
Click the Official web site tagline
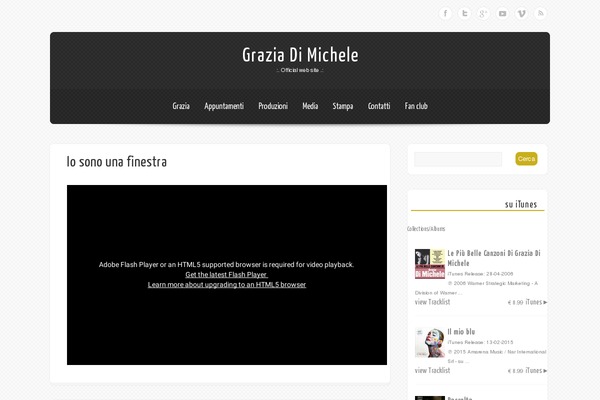[x=300, y=70]
